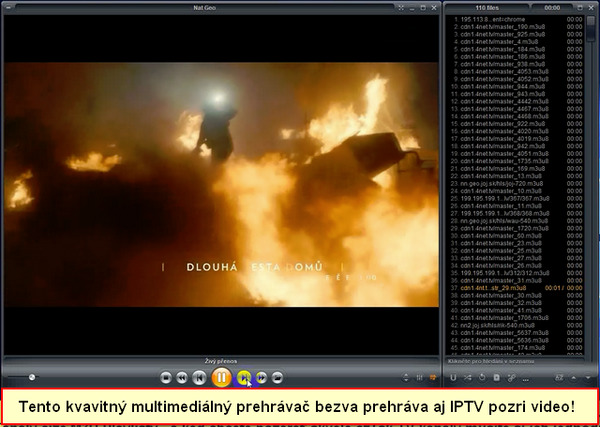The width and height of the screenshot is (600, 427).
Task: Toggle shuffle mode in playlist
Action: (x=467, y=377)
